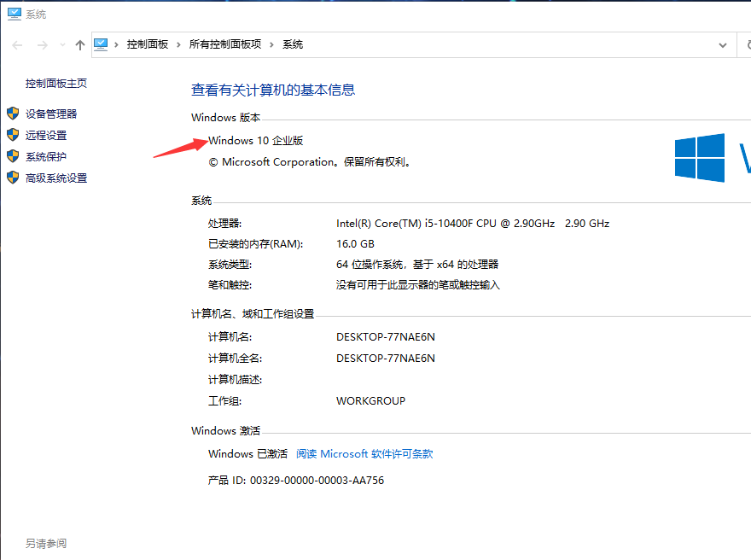751x560 pixels.
Task: Click 64 位操作系统 system type value
Action: [417, 265]
